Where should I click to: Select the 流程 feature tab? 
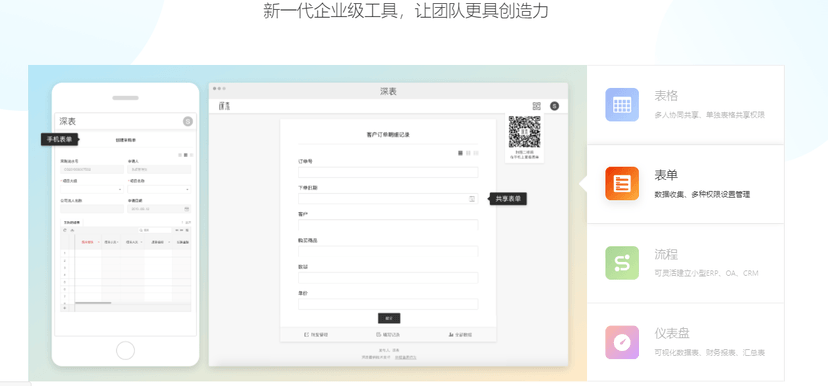(685, 263)
